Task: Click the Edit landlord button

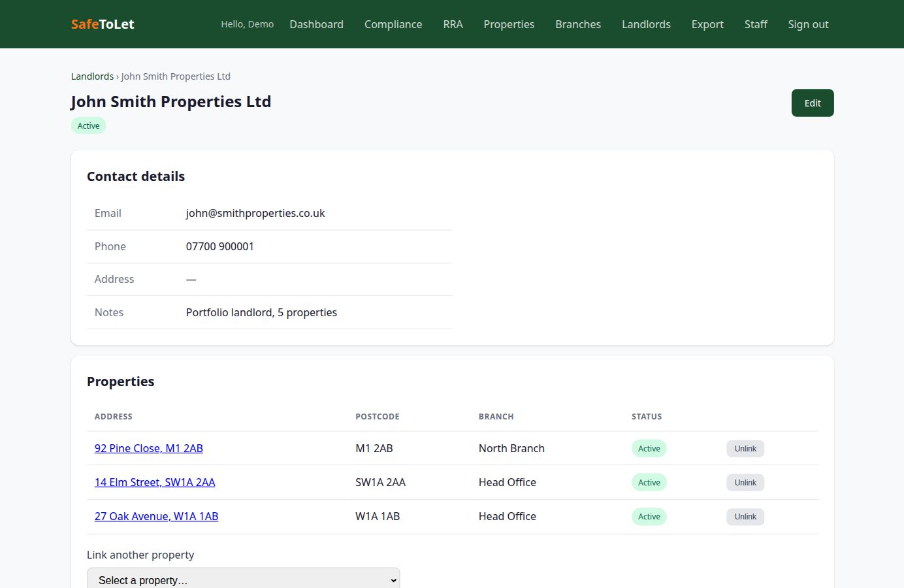Action: coord(813,103)
